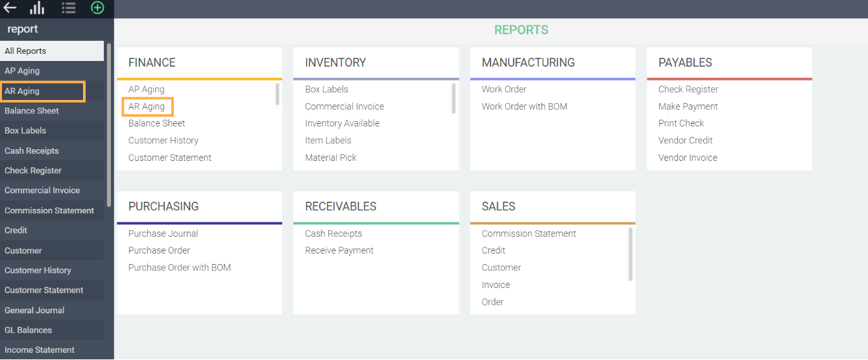Image resolution: width=868 pixels, height=360 pixels.
Task: Click Purchase Journal under Purchasing
Action: tap(163, 234)
